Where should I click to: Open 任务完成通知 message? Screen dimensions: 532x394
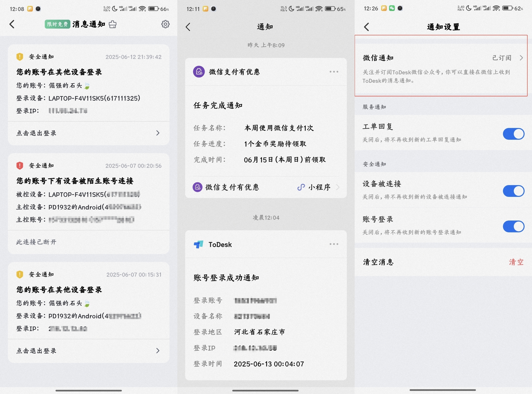[x=218, y=105]
